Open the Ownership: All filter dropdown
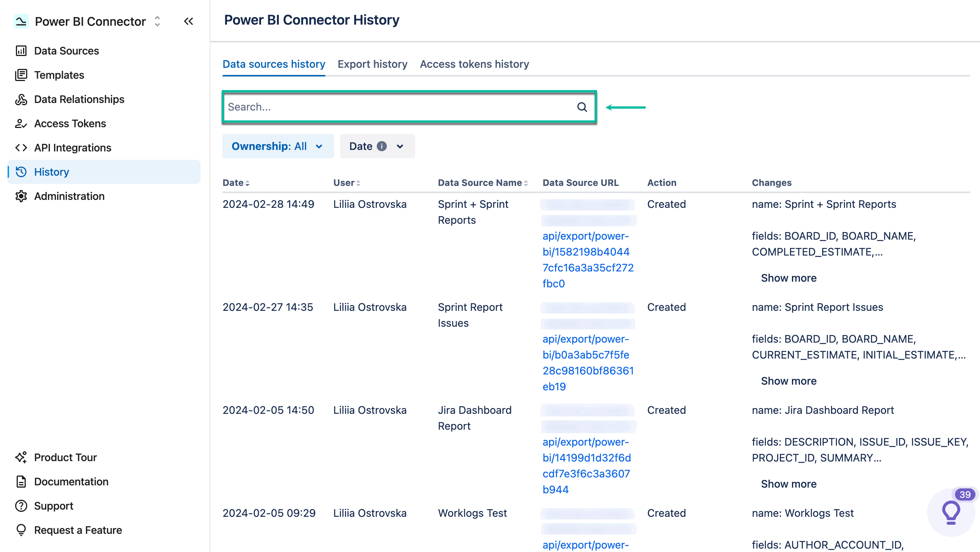Viewport: 980px width, 552px height. 278,146
